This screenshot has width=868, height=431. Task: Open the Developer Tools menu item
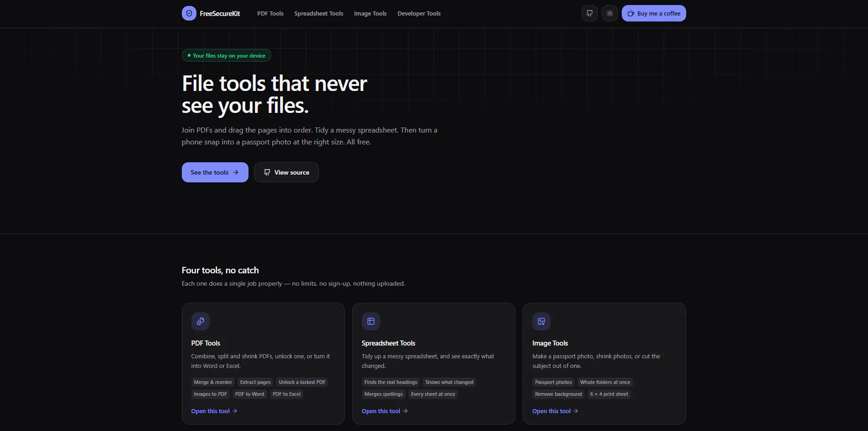tap(419, 13)
